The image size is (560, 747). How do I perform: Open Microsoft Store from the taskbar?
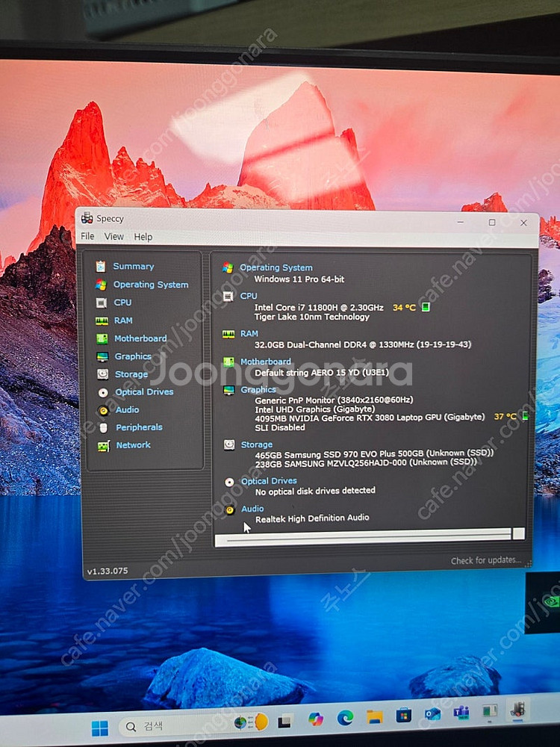[404, 715]
